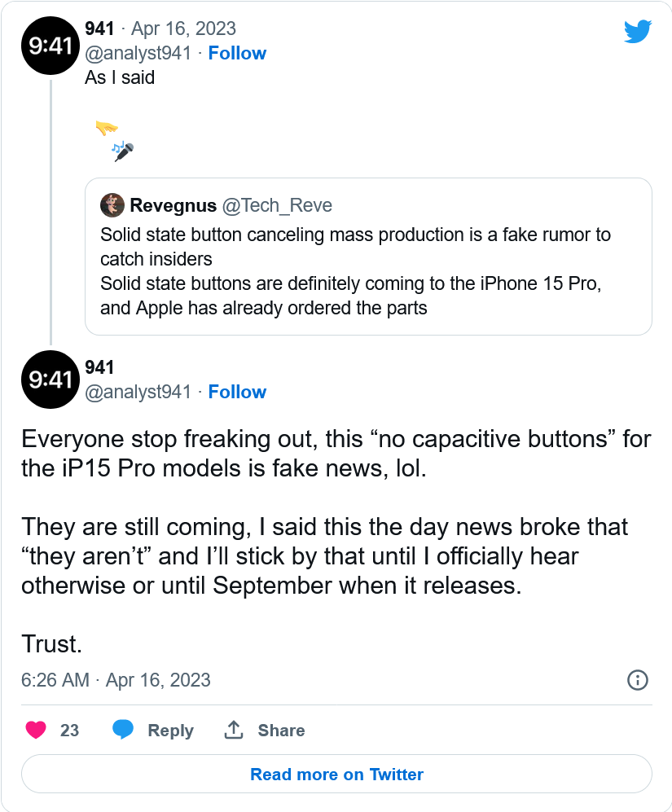Click the Twitter bird logo

click(x=639, y=31)
